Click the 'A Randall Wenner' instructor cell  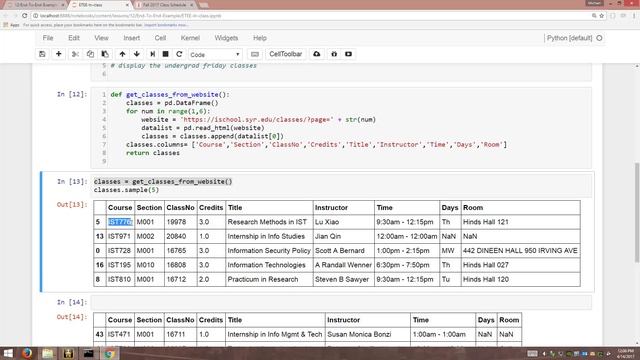pyautogui.click(x=344, y=265)
